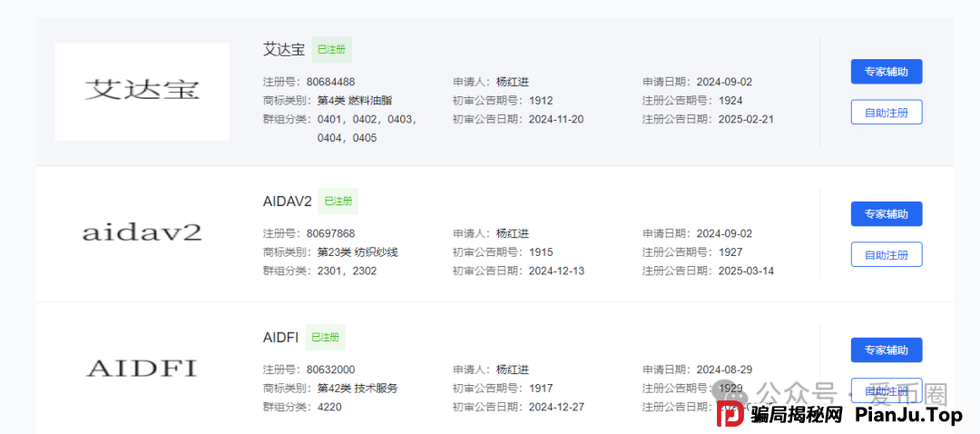The width and height of the screenshot is (980, 434).
Task: Click 自助注册 button for AIDAV2
Action: click(x=887, y=254)
